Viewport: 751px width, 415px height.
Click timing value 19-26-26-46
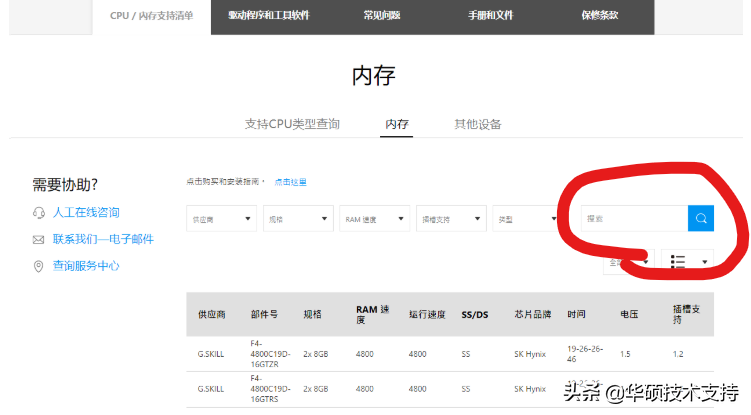pos(585,354)
